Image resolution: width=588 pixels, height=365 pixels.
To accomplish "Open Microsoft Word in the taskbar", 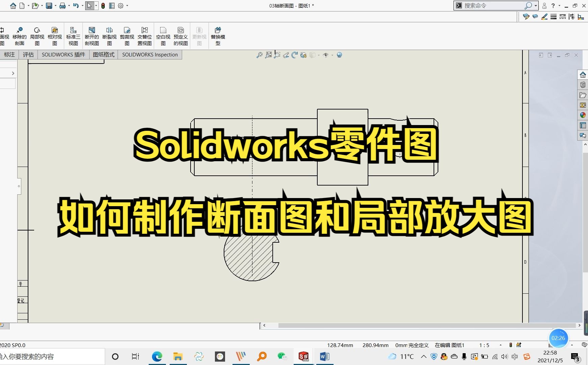I will coord(324,357).
